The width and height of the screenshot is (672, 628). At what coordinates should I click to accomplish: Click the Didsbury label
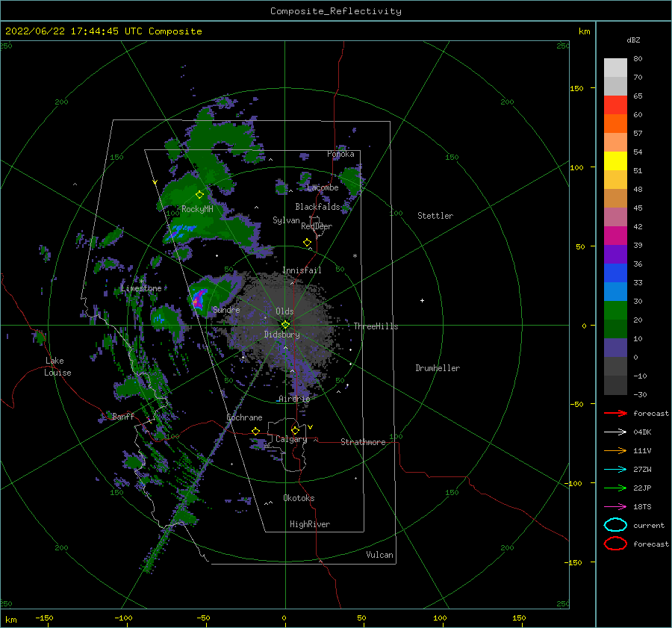coord(281,335)
